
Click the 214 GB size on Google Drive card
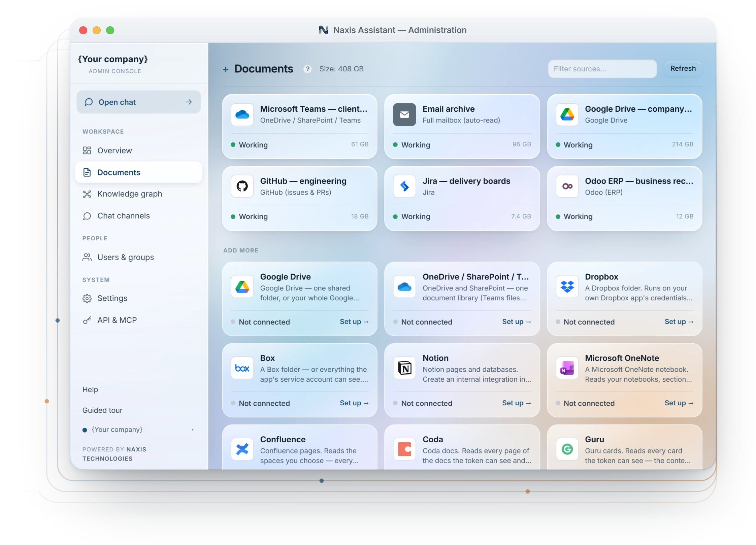click(x=682, y=144)
